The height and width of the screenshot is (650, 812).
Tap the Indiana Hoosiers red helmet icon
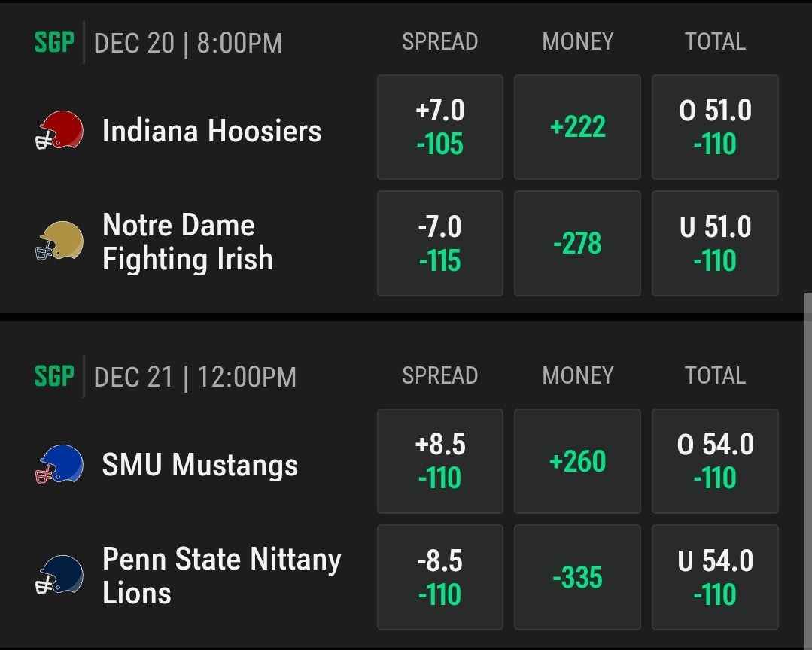pyautogui.click(x=59, y=130)
